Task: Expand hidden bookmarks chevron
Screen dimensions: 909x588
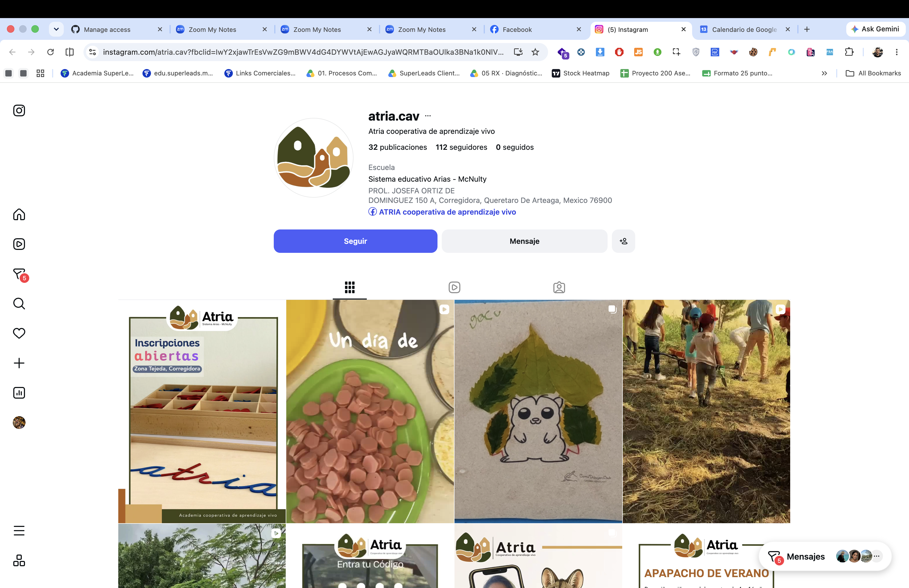Action: 824,73
